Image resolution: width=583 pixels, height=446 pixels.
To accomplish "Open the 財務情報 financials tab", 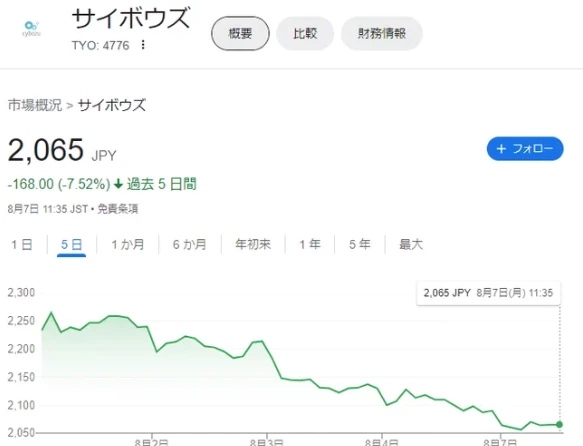I will 382,33.
